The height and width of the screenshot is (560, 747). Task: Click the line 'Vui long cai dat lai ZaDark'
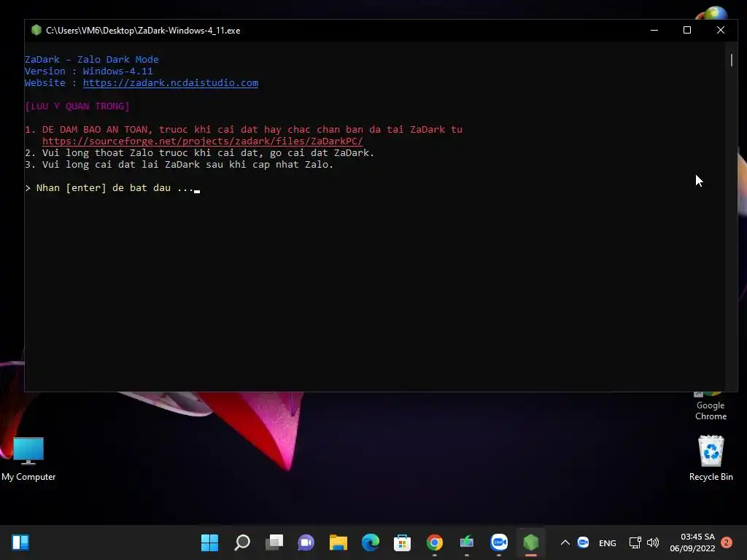(x=179, y=165)
